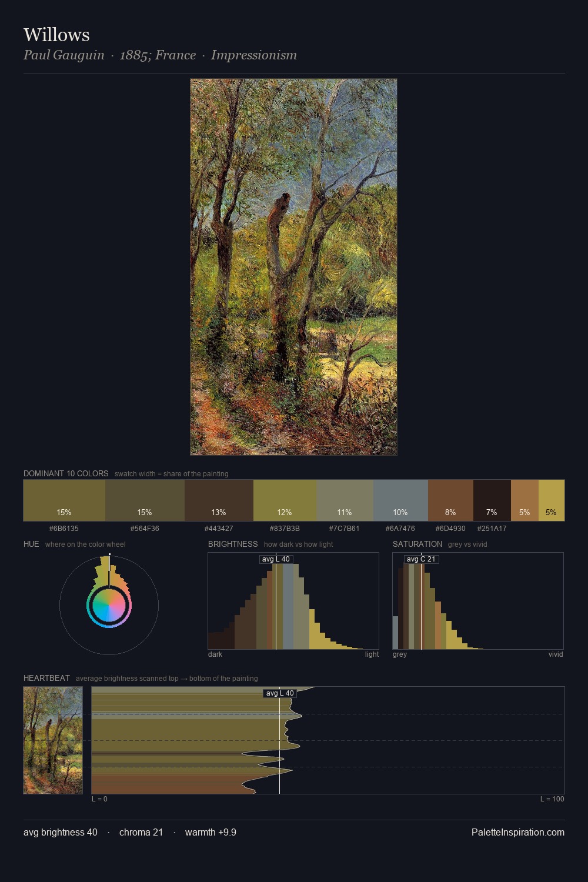The height and width of the screenshot is (882, 588).
Task: Click 'avg L 40' label in Heartbeat chart
Action: pyautogui.click(x=280, y=693)
